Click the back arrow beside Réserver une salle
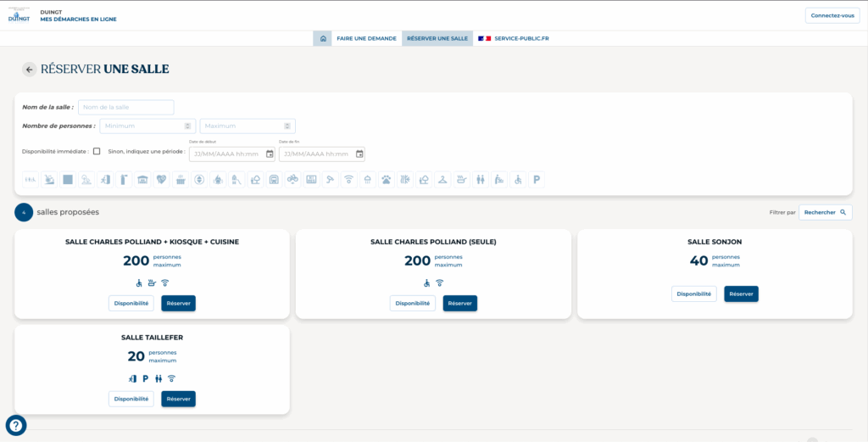Image resolution: width=868 pixels, height=442 pixels. [x=30, y=70]
